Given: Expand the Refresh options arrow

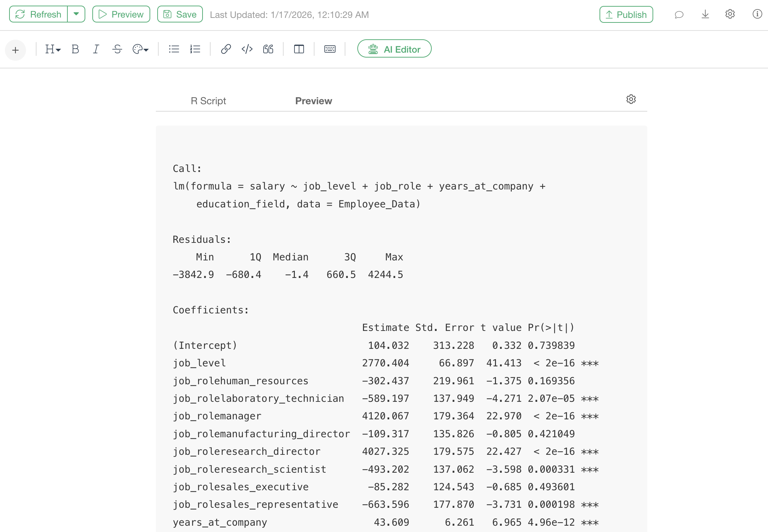Looking at the screenshot, I should [x=76, y=14].
